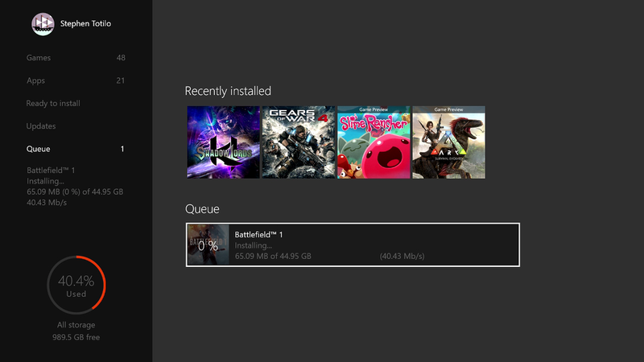Click sidebar 40.43 Mb/s download speed

[x=47, y=203]
